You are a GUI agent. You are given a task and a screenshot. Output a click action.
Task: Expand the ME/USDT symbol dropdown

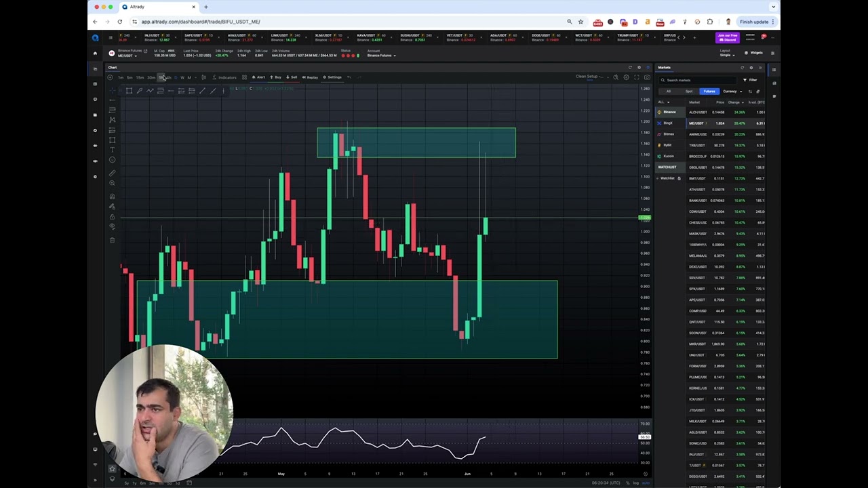click(x=127, y=56)
